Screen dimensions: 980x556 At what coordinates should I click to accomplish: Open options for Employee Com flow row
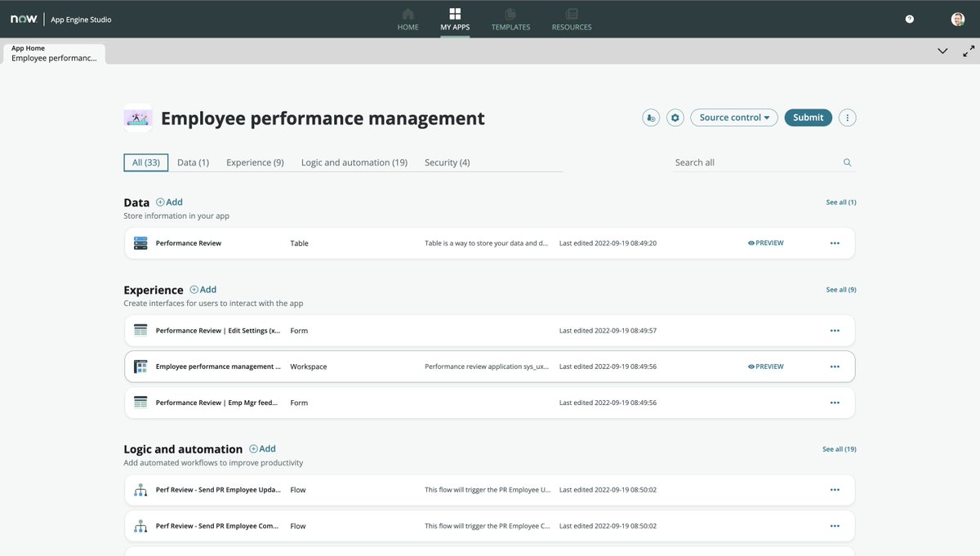835,526
